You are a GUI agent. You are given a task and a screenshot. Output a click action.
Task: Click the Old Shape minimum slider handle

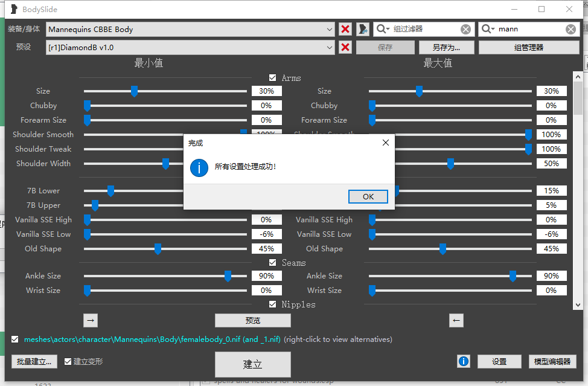click(x=158, y=249)
